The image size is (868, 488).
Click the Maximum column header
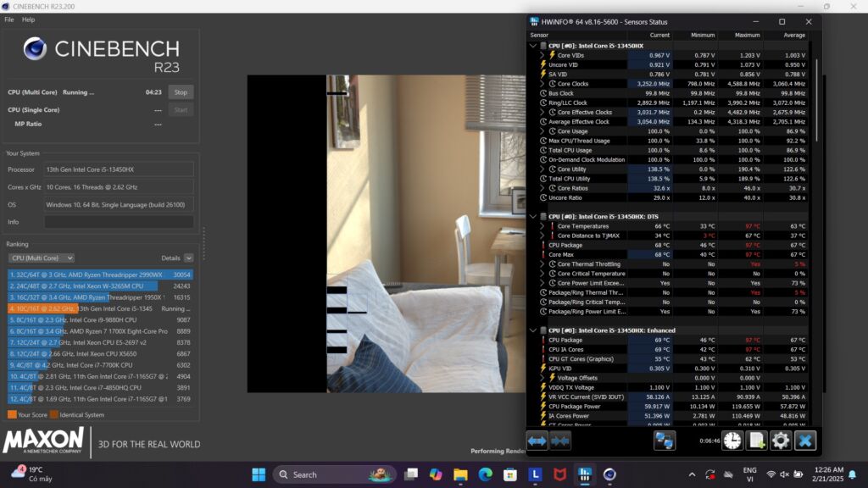click(748, 35)
